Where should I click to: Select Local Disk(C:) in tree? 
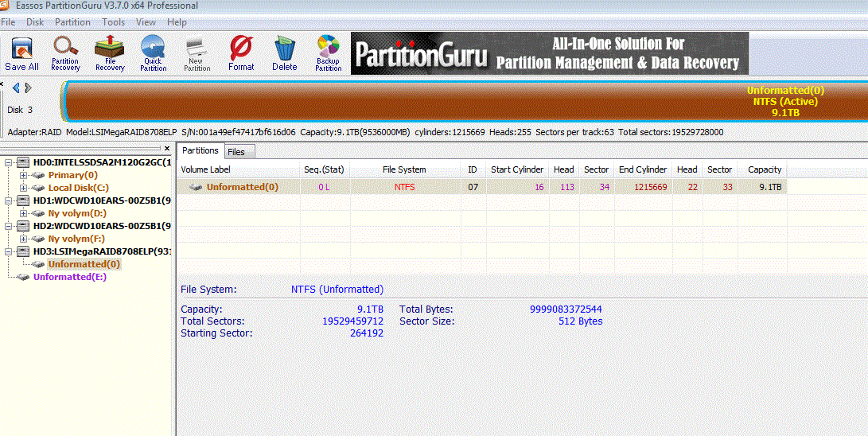tap(79, 188)
